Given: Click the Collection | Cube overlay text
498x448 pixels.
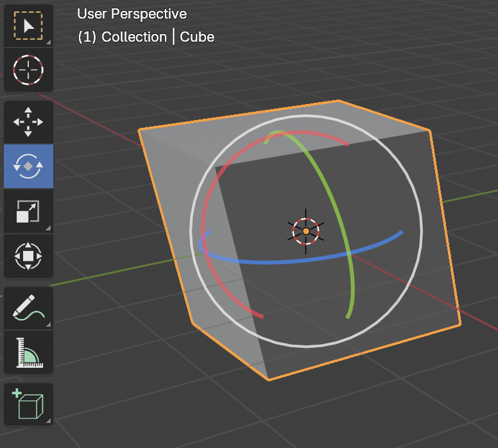Looking at the screenshot, I should click(x=146, y=37).
